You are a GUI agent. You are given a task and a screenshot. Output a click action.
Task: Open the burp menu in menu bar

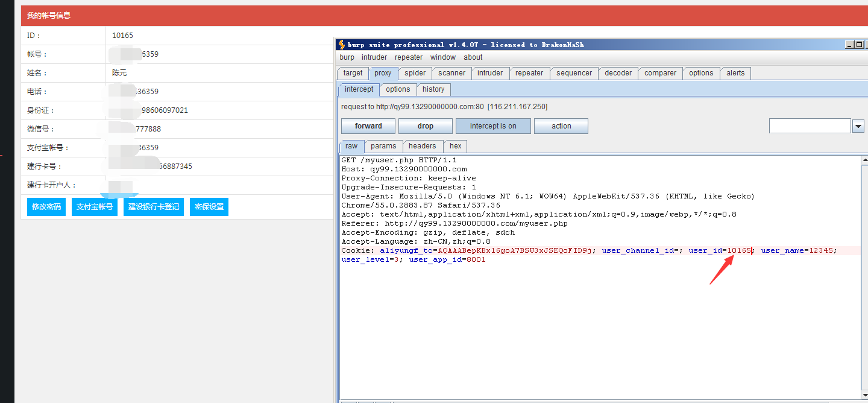click(347, 57)
